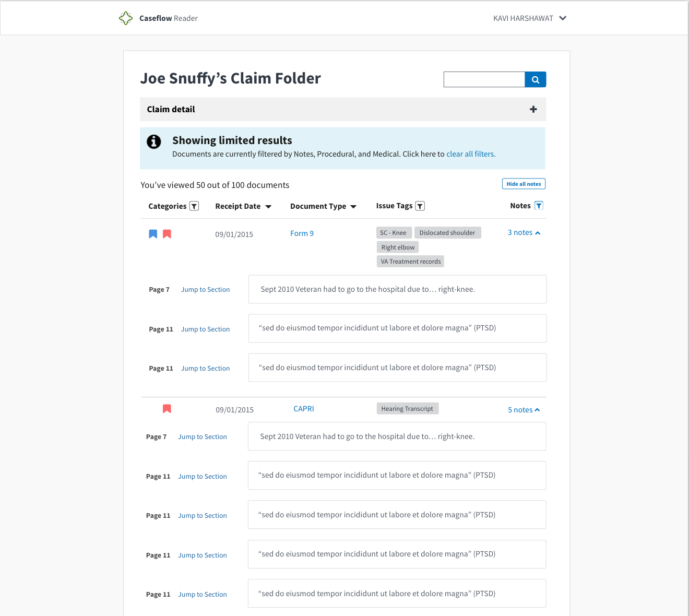Click the blue search magnifier button

click(x=536, y=79)
